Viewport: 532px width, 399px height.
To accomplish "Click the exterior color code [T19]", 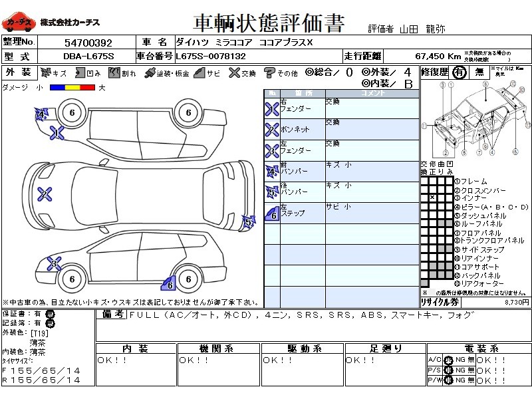I will click(39, 333).
